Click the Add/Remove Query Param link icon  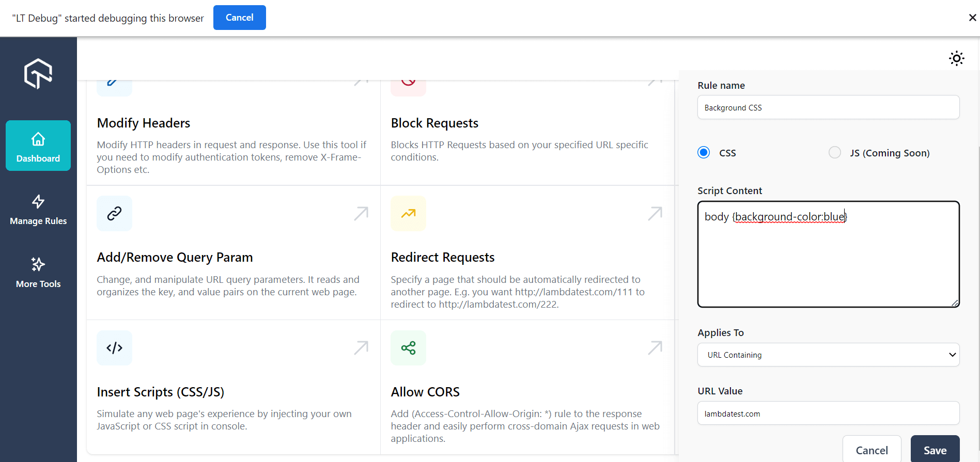(x=114, y=213)
